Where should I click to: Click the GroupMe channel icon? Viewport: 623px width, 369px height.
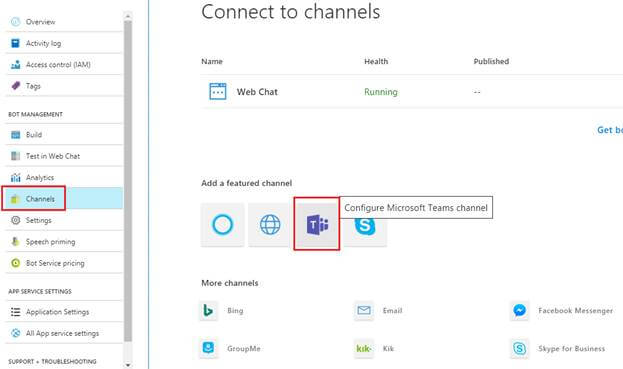208,348
